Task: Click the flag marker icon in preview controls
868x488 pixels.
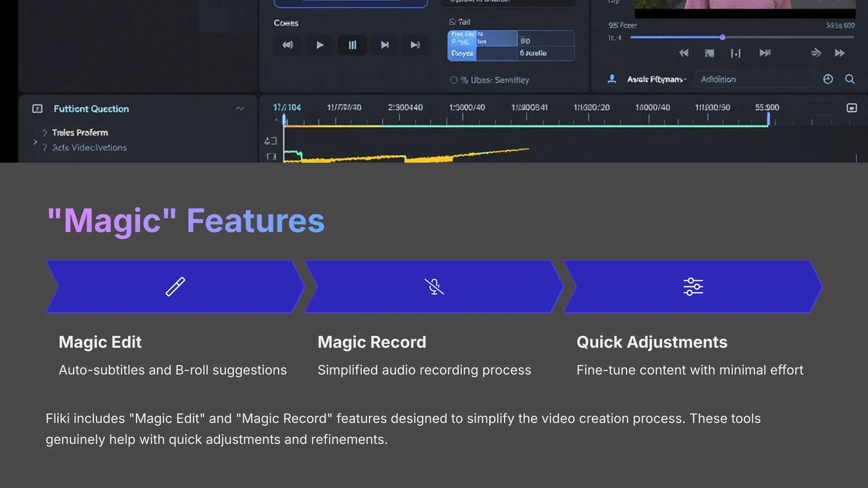Action: (710, 53)
